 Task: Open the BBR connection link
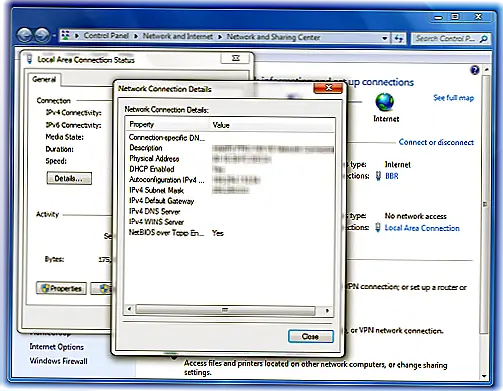coord(392,176)
